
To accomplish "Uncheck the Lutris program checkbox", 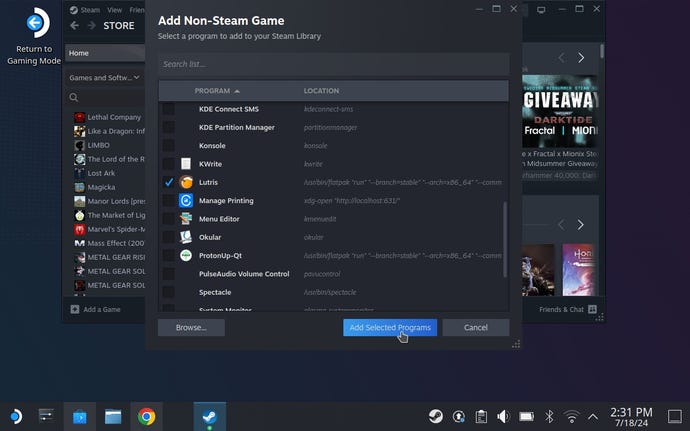I will pyautogui.click(x=168, y=182).
